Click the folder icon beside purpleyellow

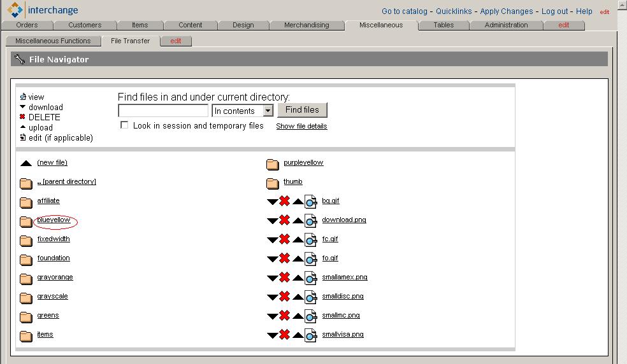point(272,164)
